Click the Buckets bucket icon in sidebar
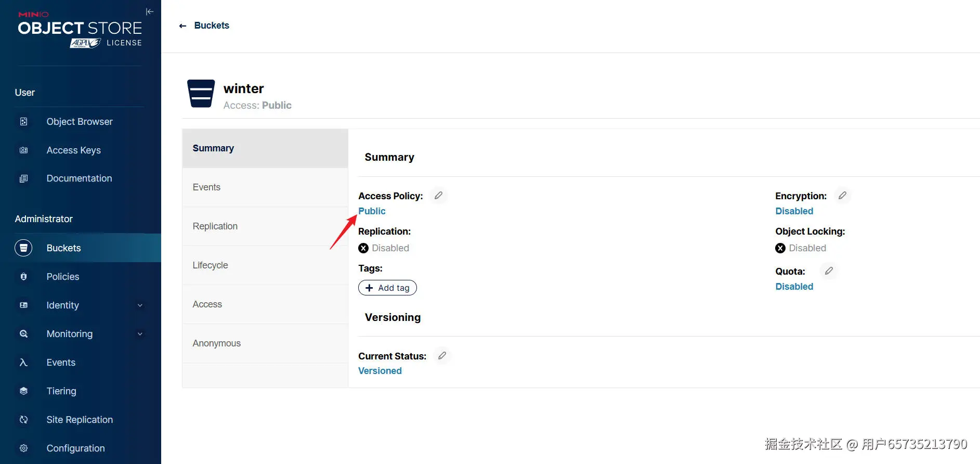980x464 pixels. 23,248
